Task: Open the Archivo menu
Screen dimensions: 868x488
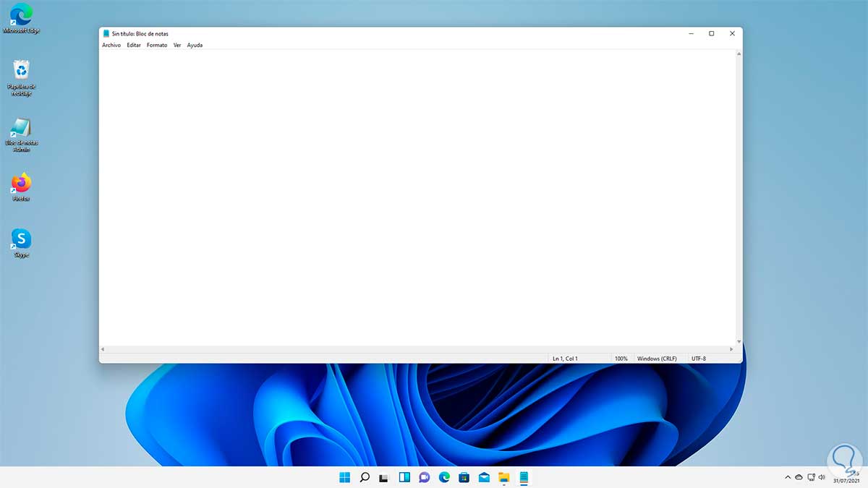Action: click(111, 45)
